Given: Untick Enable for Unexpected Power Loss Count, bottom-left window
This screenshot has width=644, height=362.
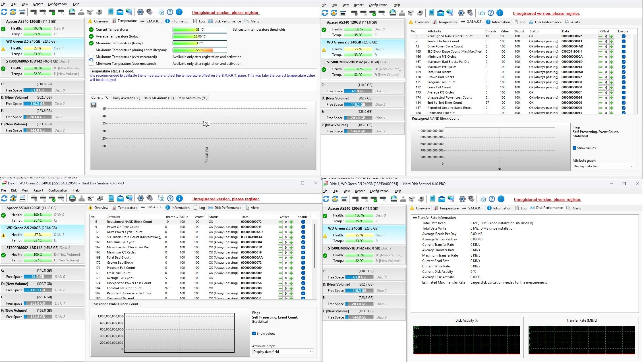Looking at the screenshot, I should click(303, 283).
